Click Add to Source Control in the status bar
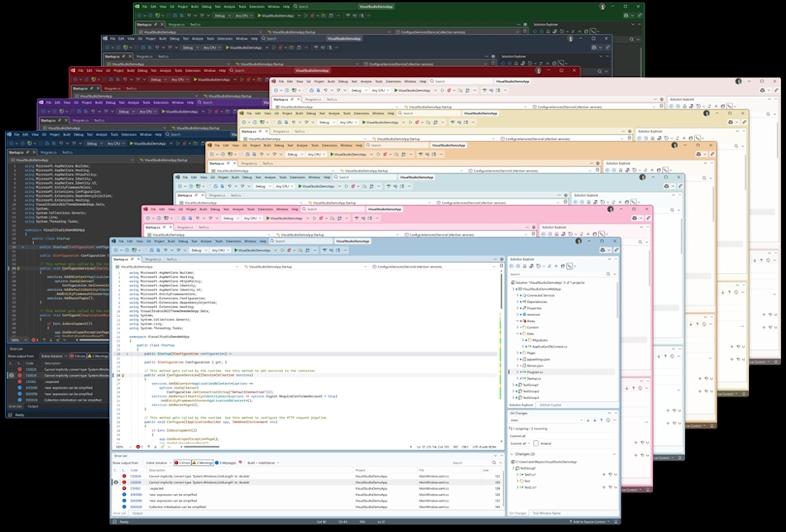This screenshot has height=532, width=786. click(588, 521)
